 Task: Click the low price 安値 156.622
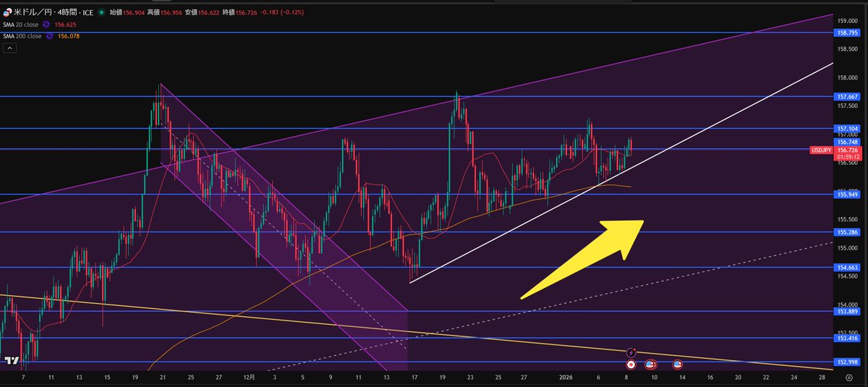[202, 12]
